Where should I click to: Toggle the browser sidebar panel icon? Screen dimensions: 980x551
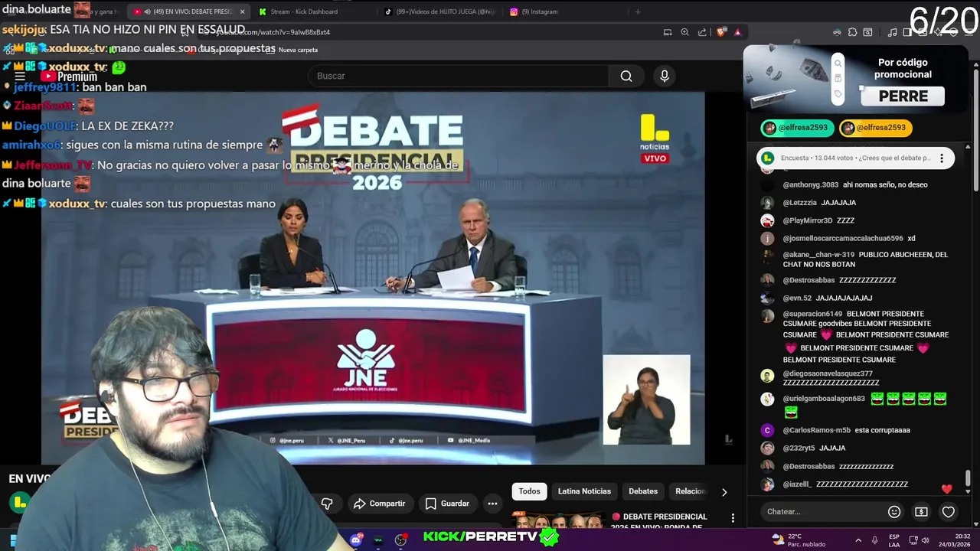click(x=907, y=32)
